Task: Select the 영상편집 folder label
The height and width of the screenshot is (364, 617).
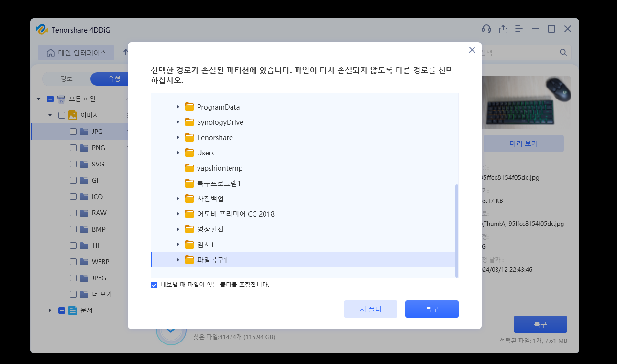Action: [210, 229]
